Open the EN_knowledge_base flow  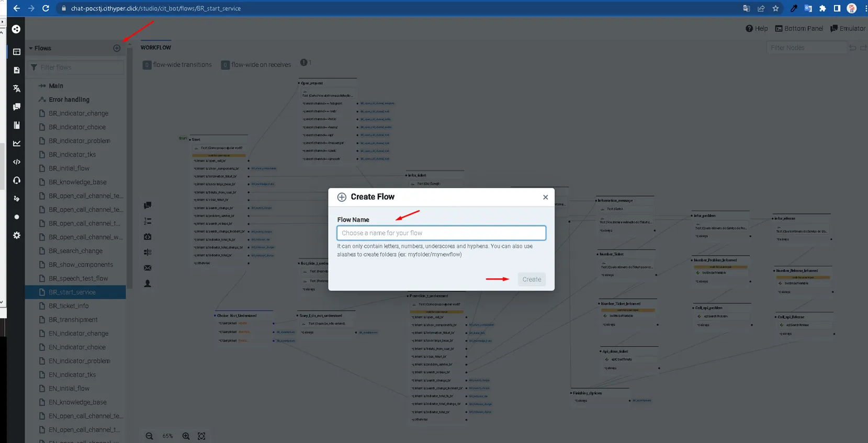(77, 402)
